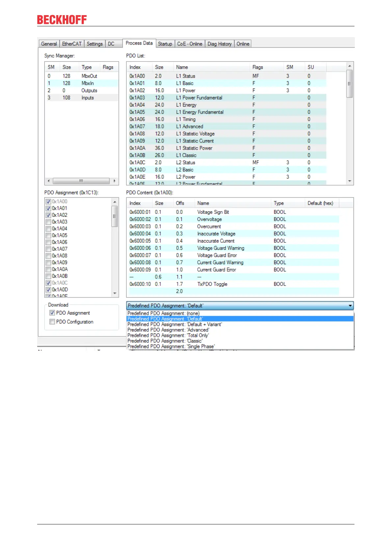Sort PDO List by Name column header
Screen dimensions: 392x554
[x=212, y=67]
